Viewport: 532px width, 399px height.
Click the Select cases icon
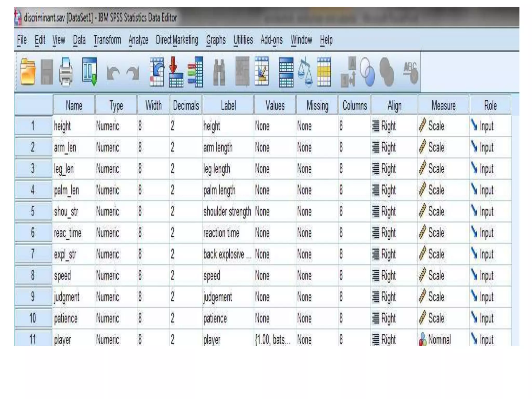point(324,72)
